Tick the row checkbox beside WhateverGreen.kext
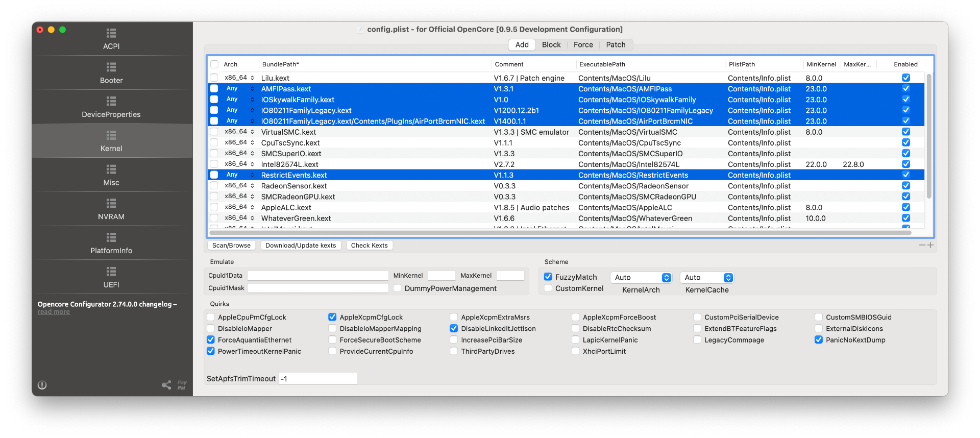This screenshot has height=438, width=980. pos(214,218)
